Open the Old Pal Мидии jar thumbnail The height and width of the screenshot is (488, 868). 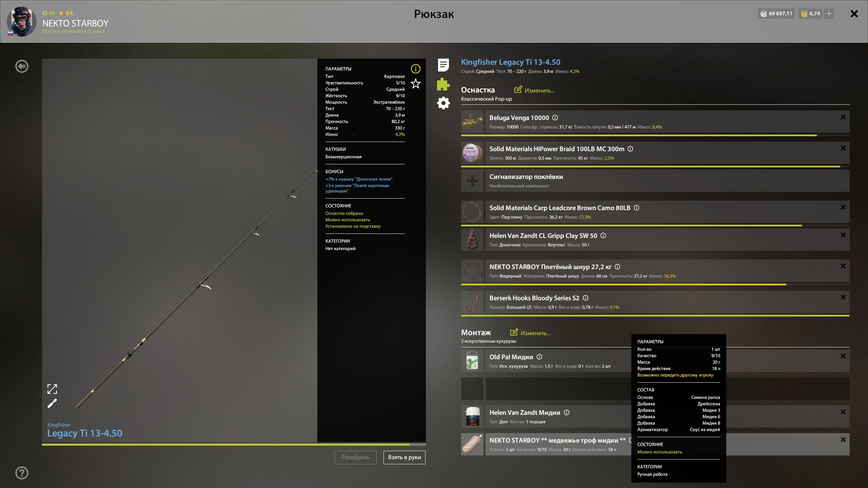(x=472, y=361)
